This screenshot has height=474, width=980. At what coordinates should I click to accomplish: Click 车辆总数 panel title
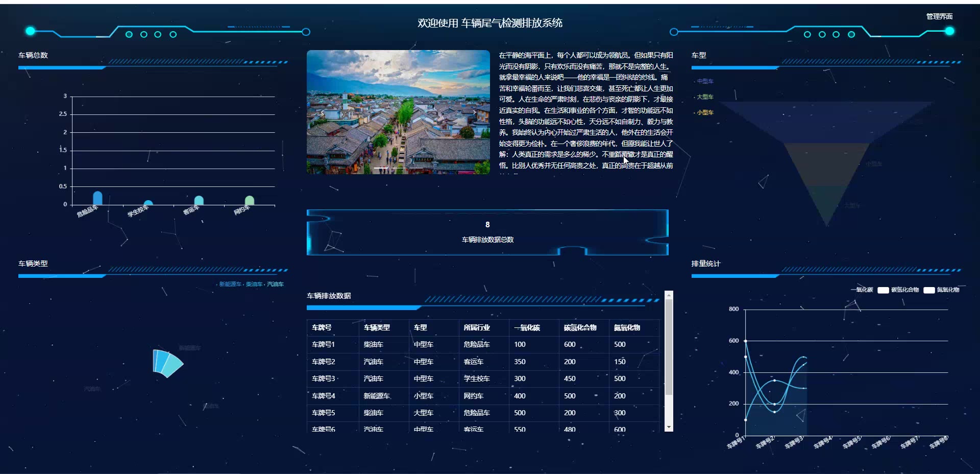pos(33,55)
